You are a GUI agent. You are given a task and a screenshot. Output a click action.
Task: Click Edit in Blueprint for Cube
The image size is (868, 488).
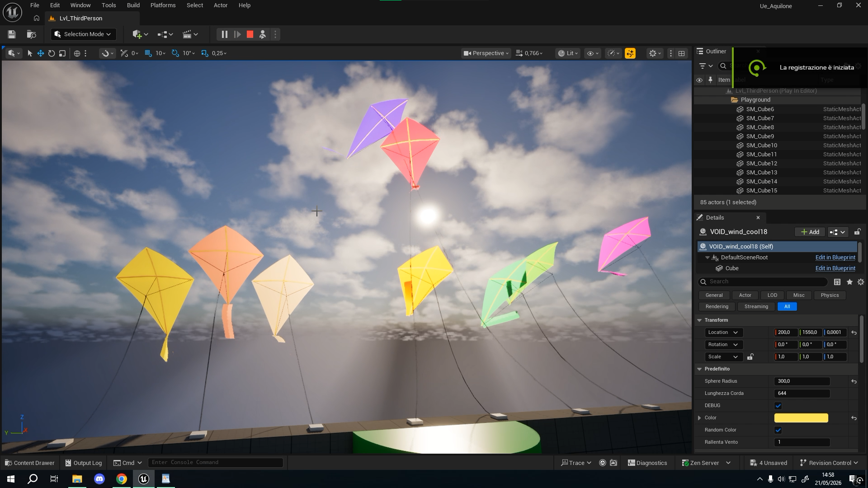coord(835,268)
